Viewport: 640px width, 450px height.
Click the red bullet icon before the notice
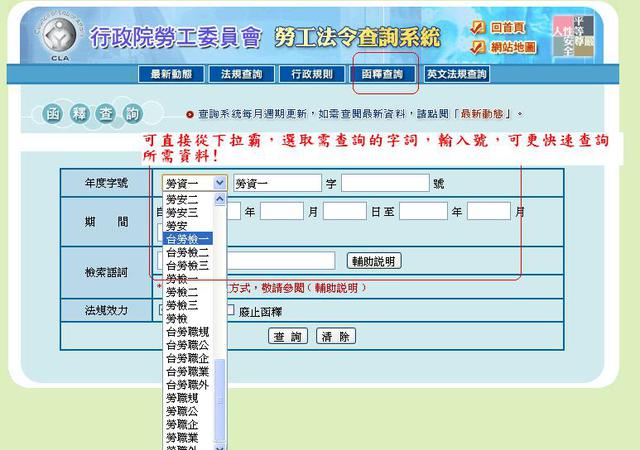point(190,114)
